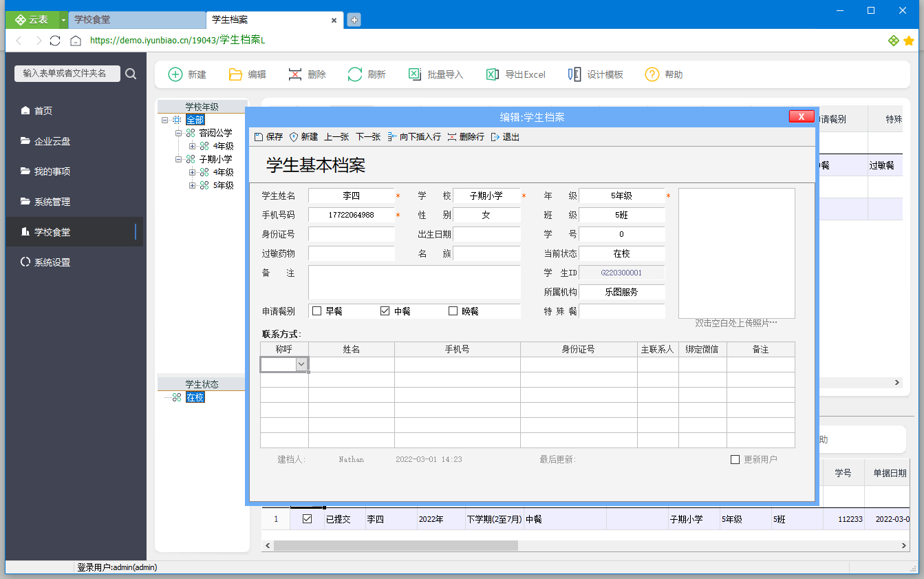Uncheck the 中餐 checkbox

point(385,311)
